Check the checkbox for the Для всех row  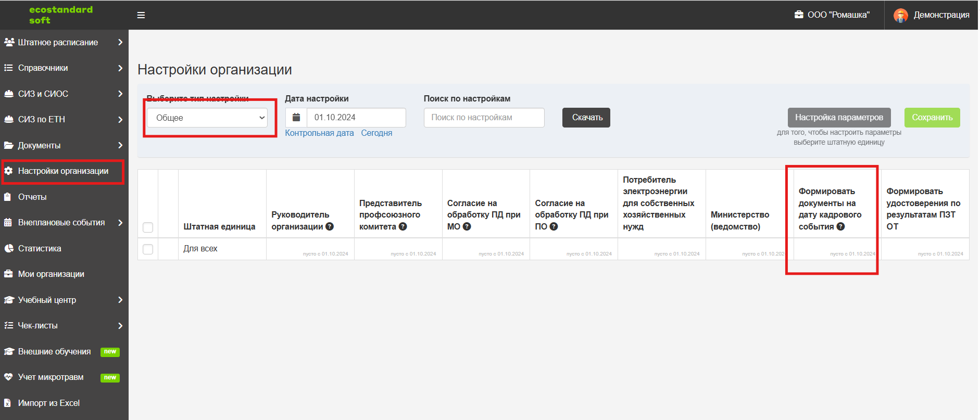point(148,249)
